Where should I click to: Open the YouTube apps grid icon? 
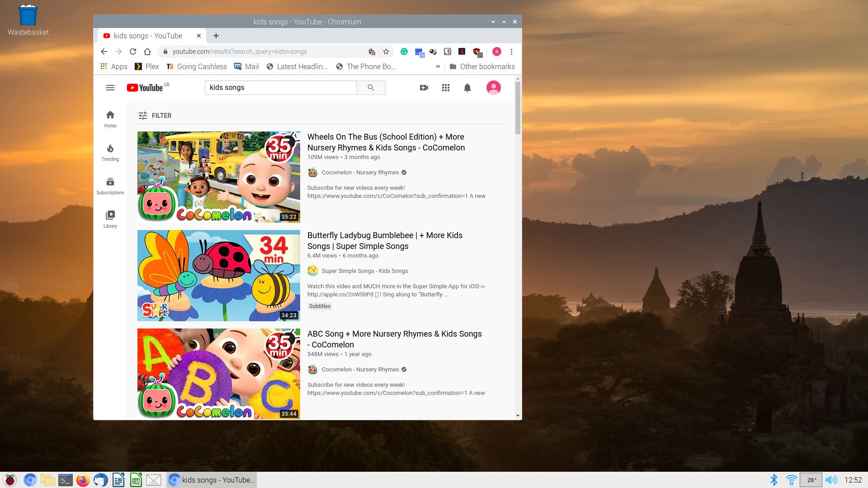tap(445, 88)
